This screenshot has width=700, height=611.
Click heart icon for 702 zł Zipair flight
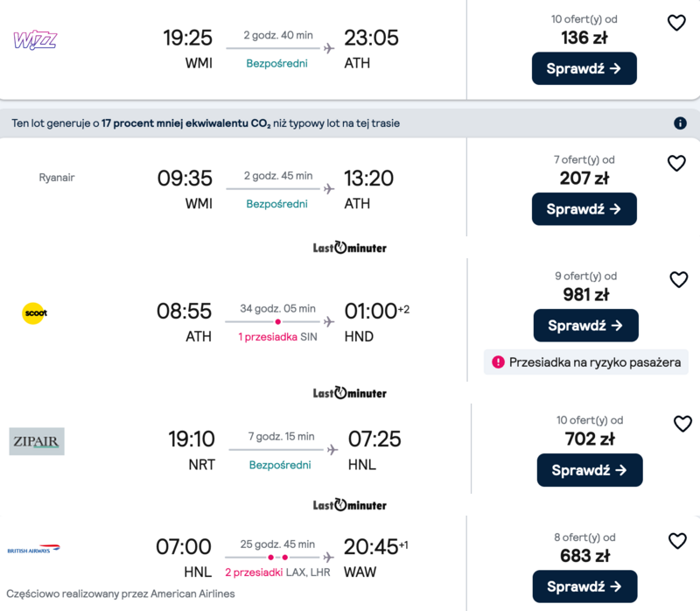click(682, 425)
